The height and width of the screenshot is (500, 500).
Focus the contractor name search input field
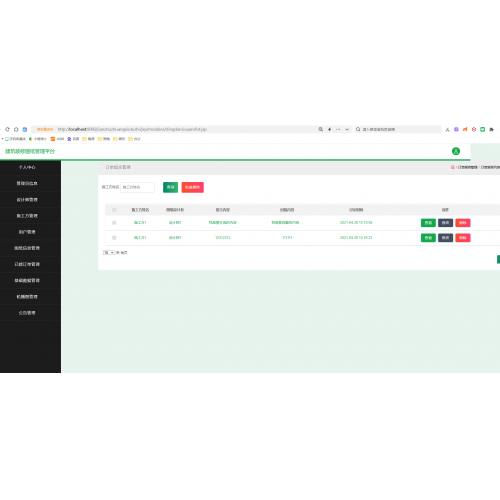tap(137, 187)
